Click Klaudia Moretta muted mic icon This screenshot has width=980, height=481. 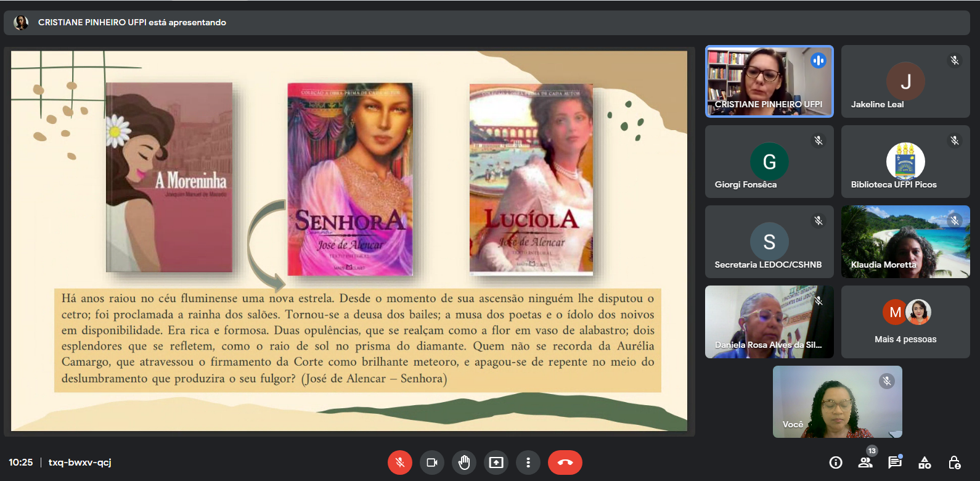coord(954,221)
